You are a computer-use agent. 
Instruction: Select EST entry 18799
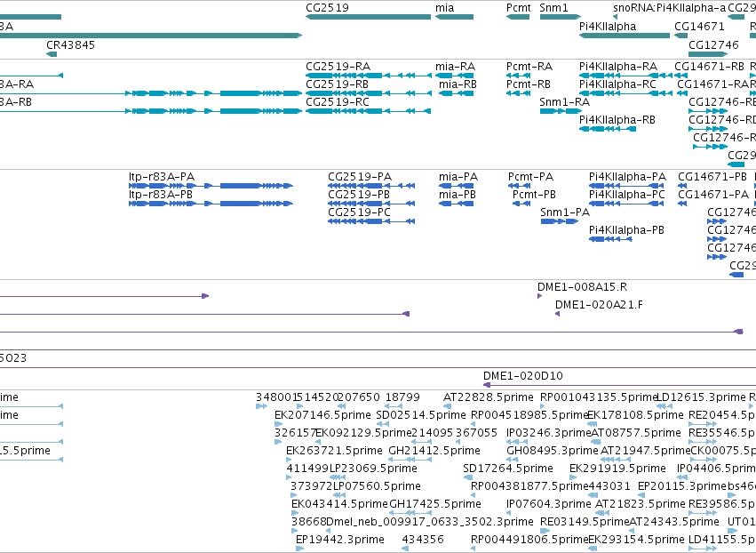tap(402, 397)
